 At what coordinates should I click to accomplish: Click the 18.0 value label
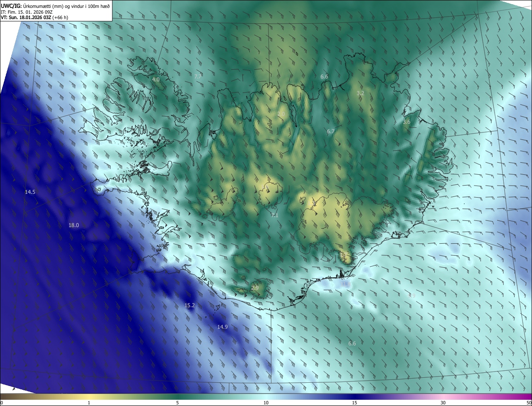tap(74, 225)
